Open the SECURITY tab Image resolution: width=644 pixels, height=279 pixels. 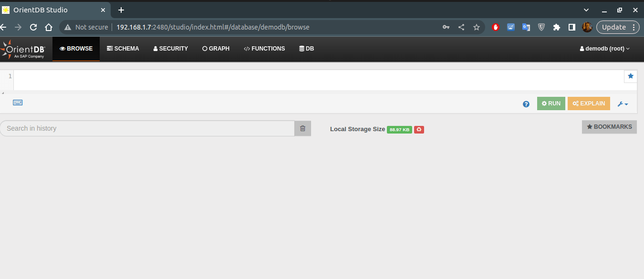170,49
